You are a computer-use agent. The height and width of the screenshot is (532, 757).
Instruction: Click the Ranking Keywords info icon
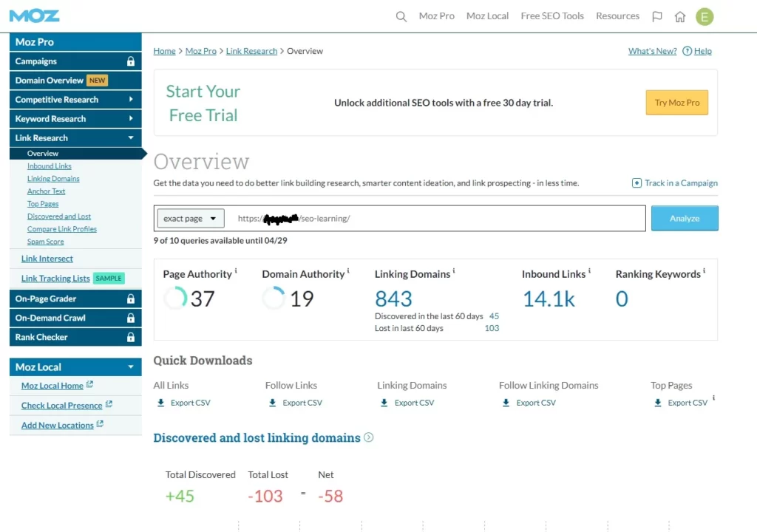(704, 271)
